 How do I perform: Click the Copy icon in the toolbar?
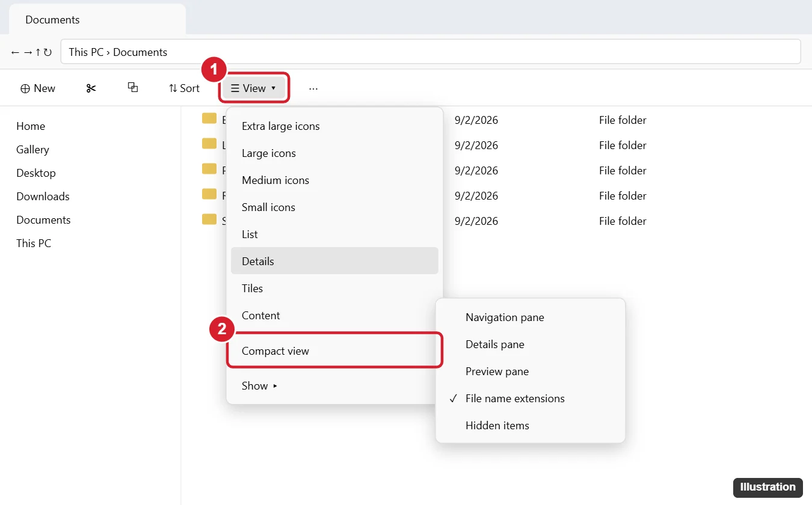[x=133, y=88]
